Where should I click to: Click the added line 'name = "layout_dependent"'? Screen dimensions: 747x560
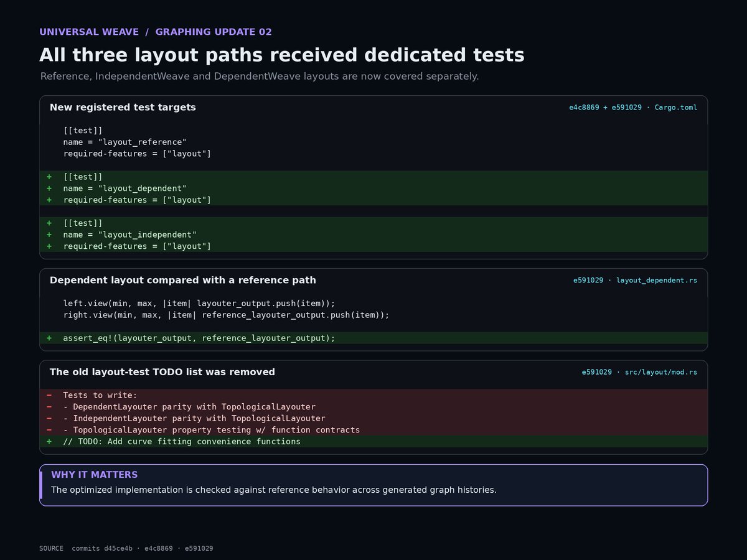pyautogui.click(x=374, y=189)
